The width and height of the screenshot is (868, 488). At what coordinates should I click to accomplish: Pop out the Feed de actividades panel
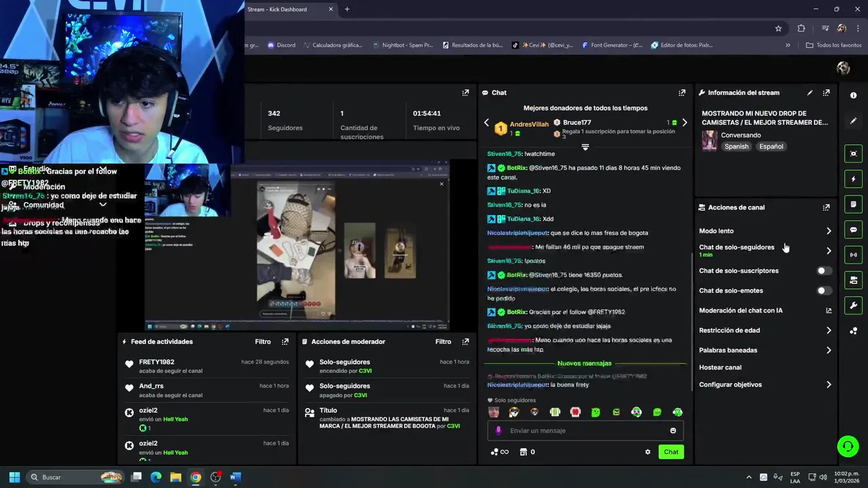point(285,342)
